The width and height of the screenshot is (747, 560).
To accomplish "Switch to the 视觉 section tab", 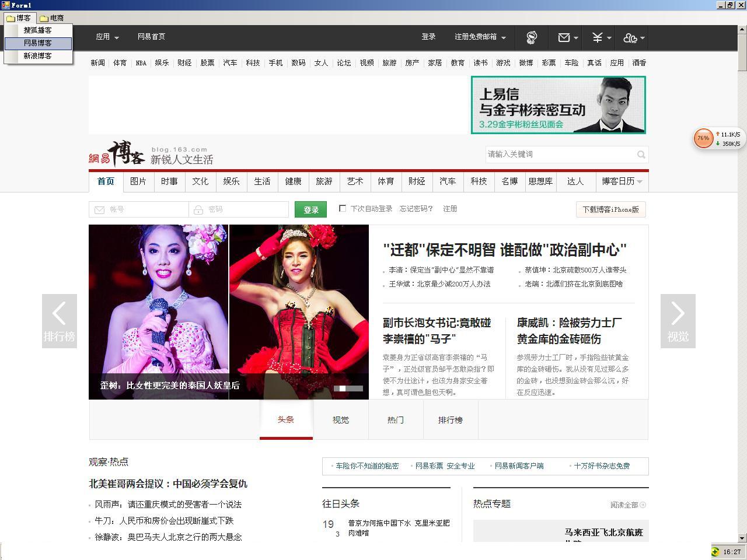I will pyautogui.click(x=341, y=420).
